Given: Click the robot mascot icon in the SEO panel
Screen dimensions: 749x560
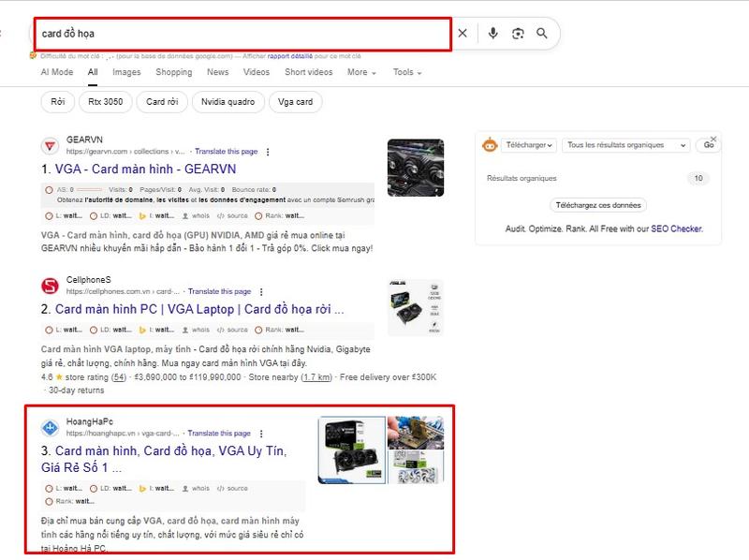Looking at the screenshot, I should 490,145.
